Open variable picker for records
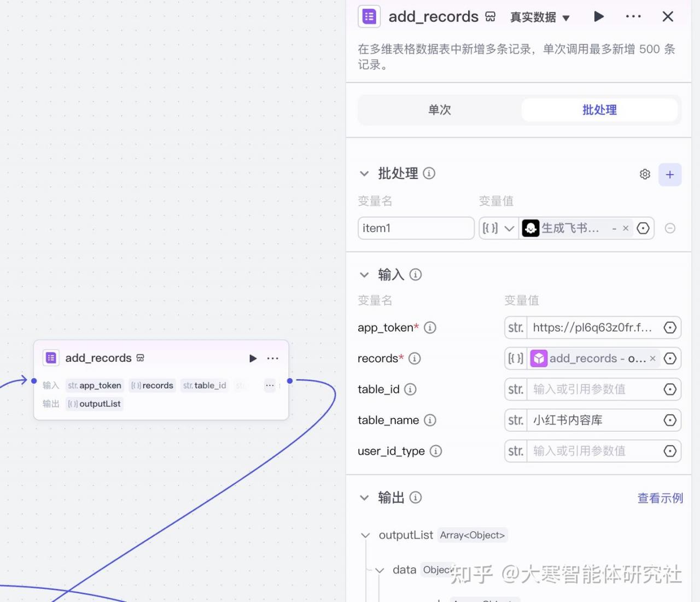Screen dimensions: 700x602 [670, 358]
